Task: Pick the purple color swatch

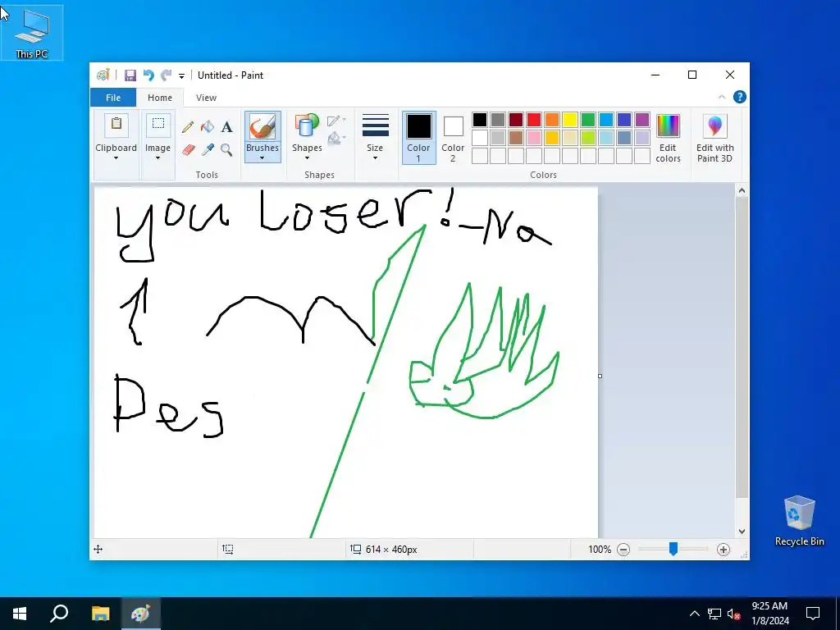Action: pos(641,120)
